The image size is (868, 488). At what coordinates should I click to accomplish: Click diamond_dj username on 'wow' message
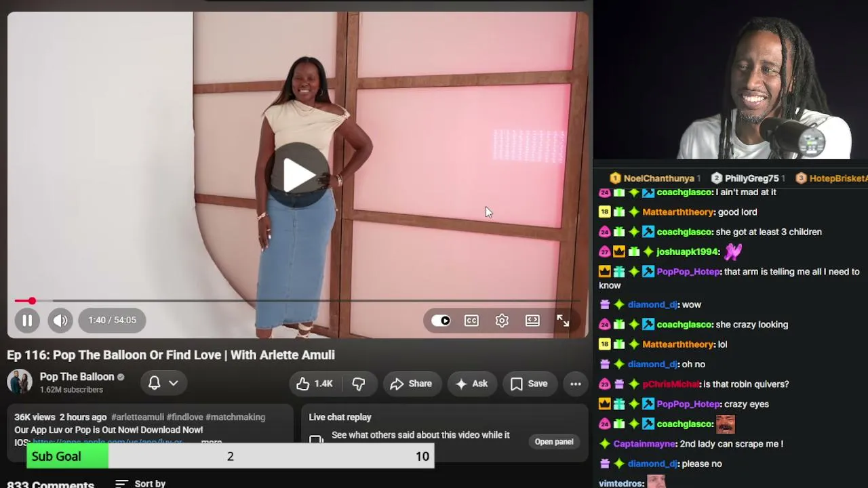tap(652, 305)
